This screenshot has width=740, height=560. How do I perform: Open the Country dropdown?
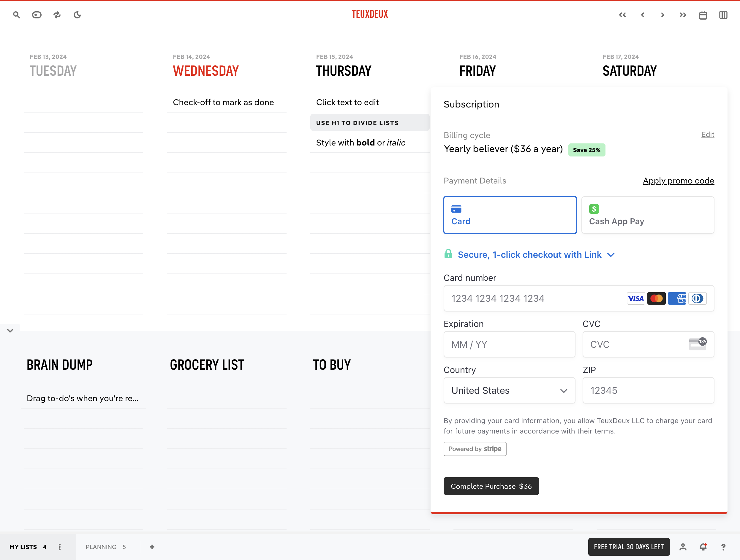(x=509, y=390)
